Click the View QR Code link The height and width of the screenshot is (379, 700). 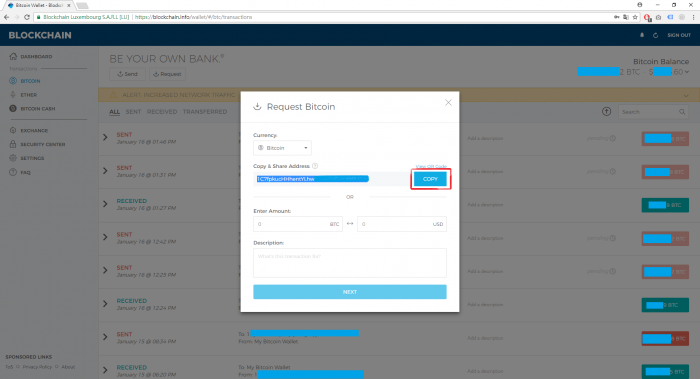click(x=431, y=167)
